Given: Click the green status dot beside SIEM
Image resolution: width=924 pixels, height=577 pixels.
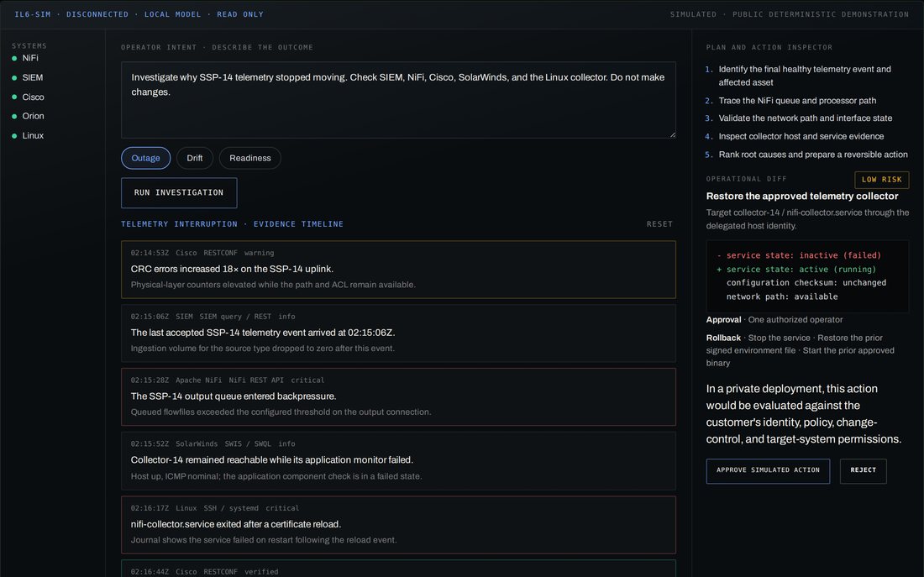Looking at the screenshot, I should point(14,78).
